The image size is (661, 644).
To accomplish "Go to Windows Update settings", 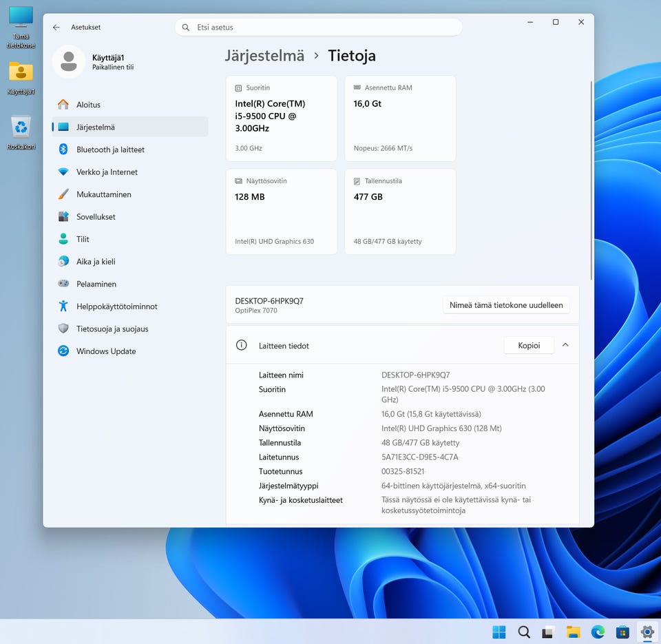I will (130, 351).
